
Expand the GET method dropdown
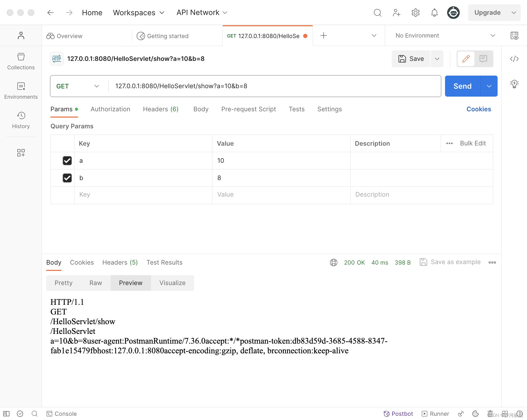[x=77, y=86]
